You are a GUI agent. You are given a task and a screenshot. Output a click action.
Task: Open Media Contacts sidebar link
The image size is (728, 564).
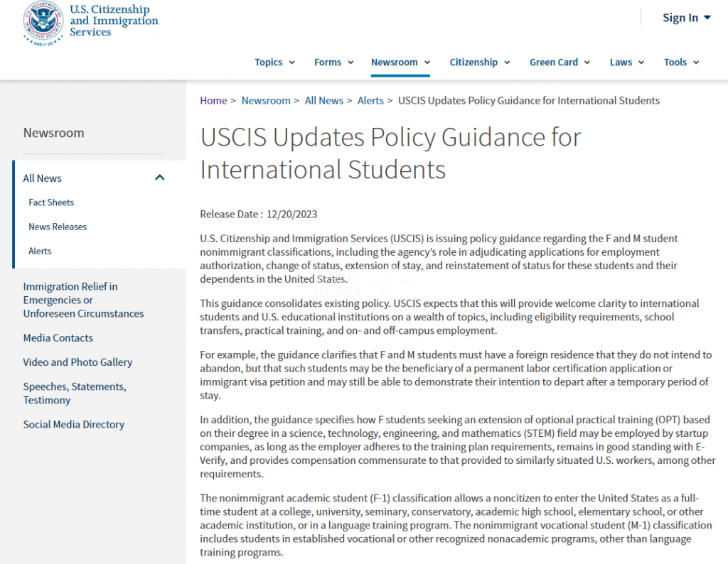pyautogui.click(x=58, y=338)
